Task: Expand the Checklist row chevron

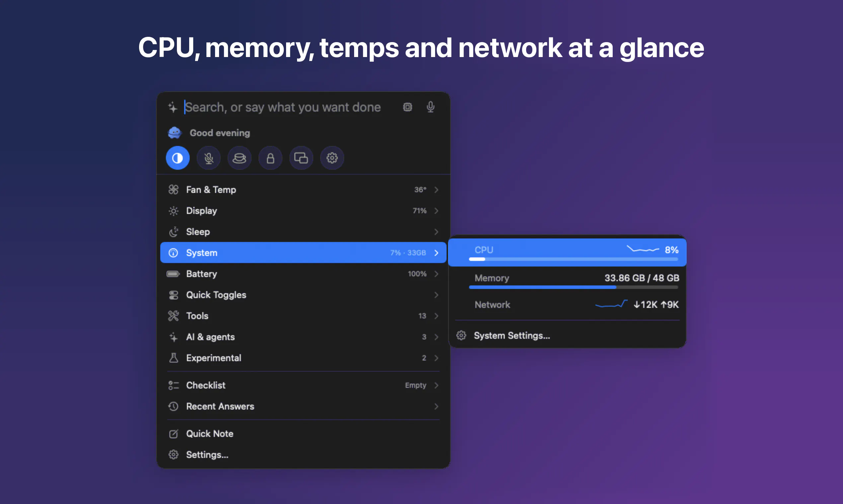Action: pyautogui.click(x=436, y=386)
